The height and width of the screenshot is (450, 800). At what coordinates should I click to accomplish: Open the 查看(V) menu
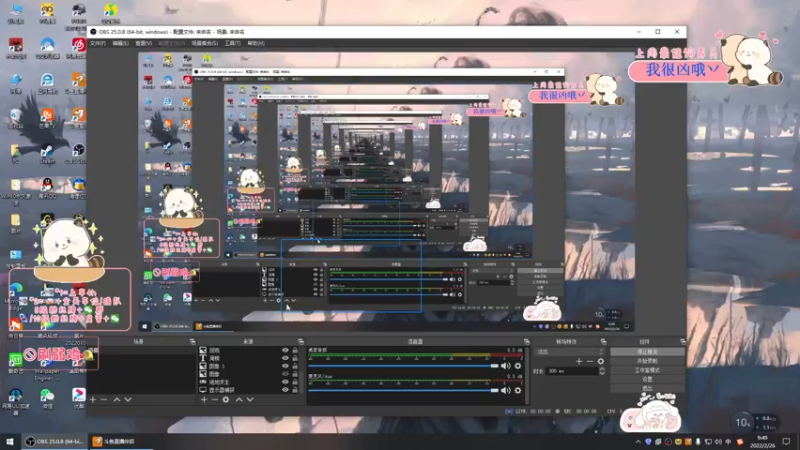click(x=143, y=43)
